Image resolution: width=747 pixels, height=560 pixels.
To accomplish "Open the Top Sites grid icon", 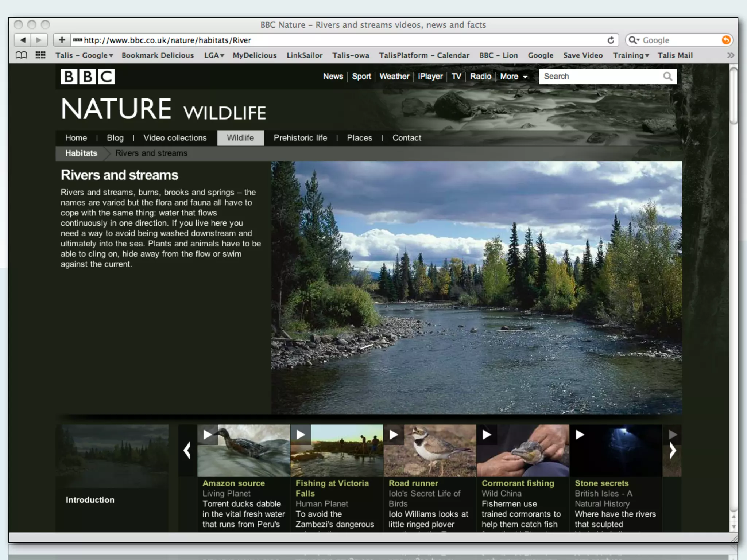I will pyautogui.click(x=40, y=55).
